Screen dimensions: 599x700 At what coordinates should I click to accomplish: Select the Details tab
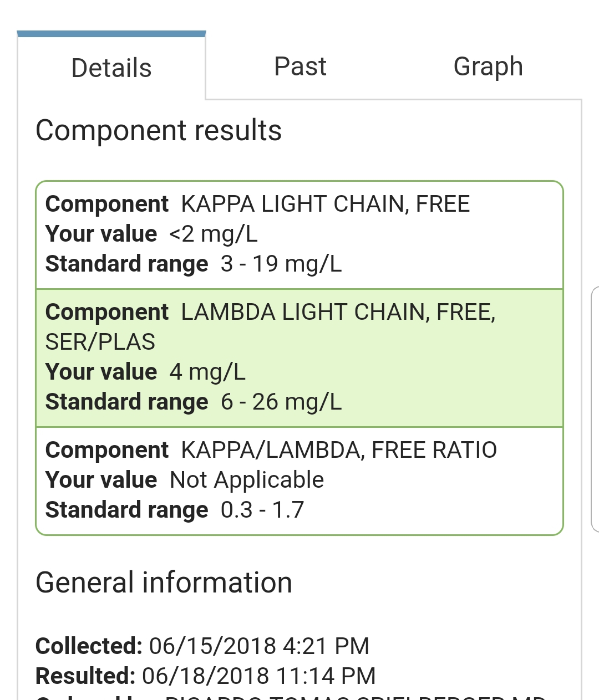(x=111, y=69)
